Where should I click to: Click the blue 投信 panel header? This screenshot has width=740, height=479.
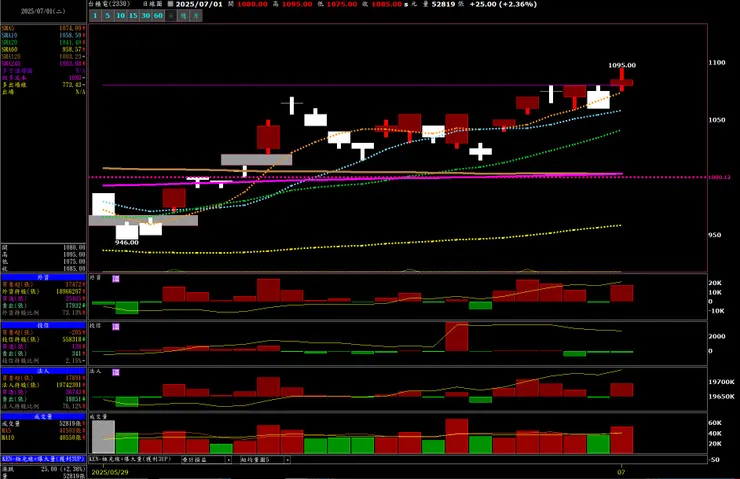[x=43, y=325]
